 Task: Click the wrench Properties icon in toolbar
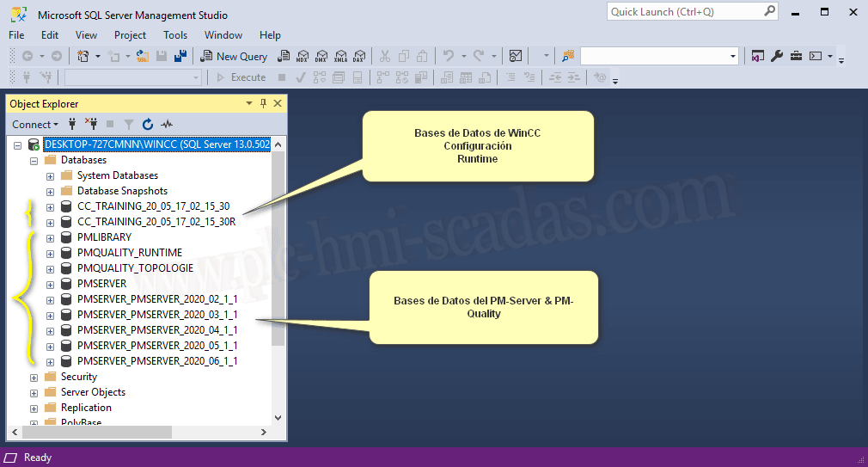(x=777, y=56)
